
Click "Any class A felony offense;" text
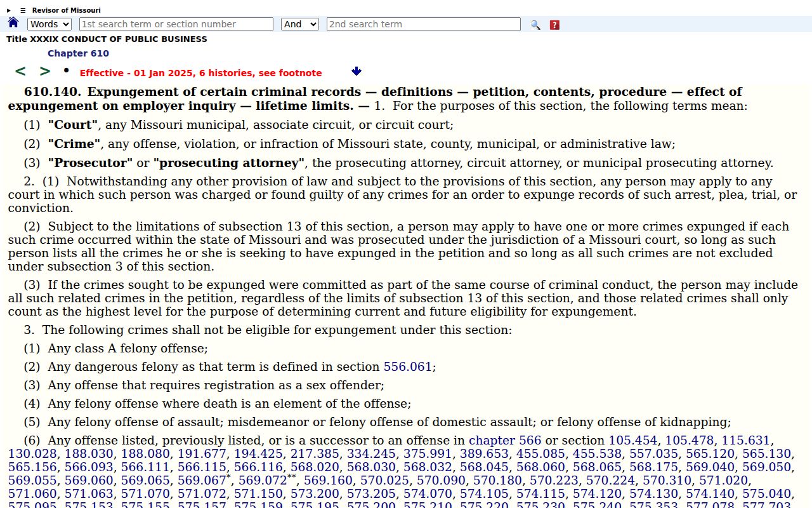coord(128,348)
